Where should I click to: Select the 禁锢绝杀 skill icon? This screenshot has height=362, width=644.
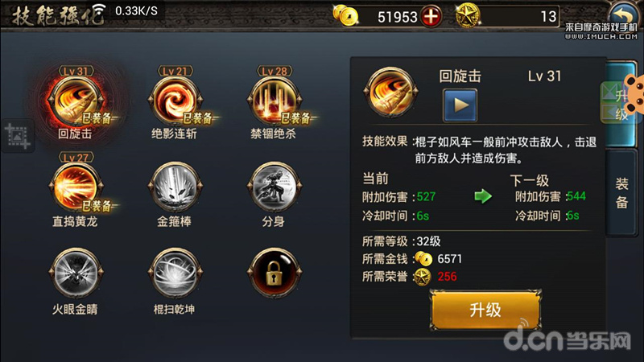[275, 101]
